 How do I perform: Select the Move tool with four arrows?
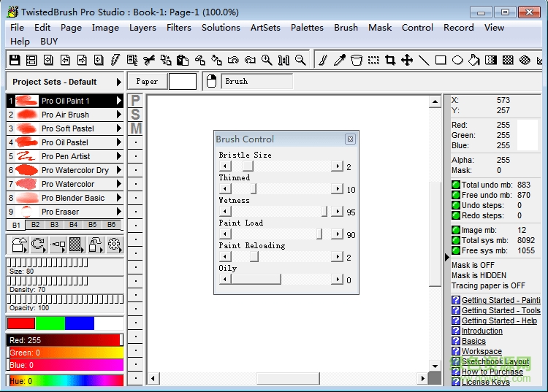407,60
